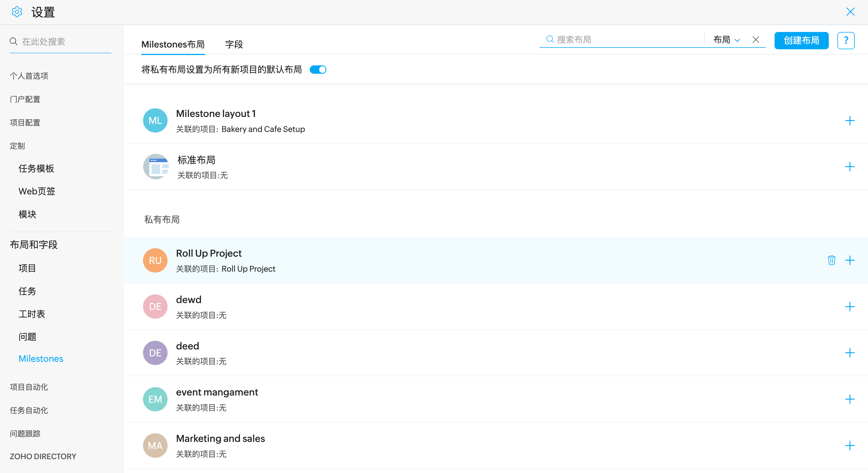Click the plus icon for event mangament
Screen dimensions: 868x473
(850, 399)
